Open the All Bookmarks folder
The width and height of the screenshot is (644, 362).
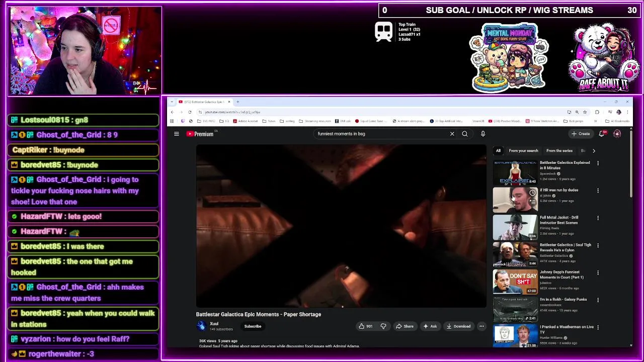tap(618, 121)
